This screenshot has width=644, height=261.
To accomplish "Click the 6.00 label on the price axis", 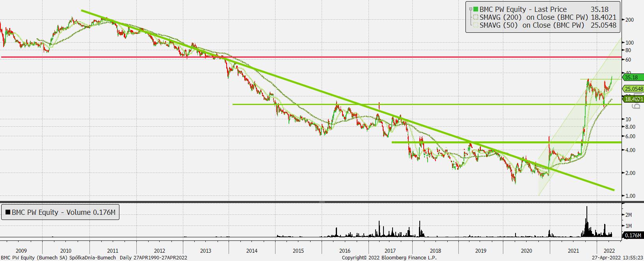I will click(x=631, y=136).
